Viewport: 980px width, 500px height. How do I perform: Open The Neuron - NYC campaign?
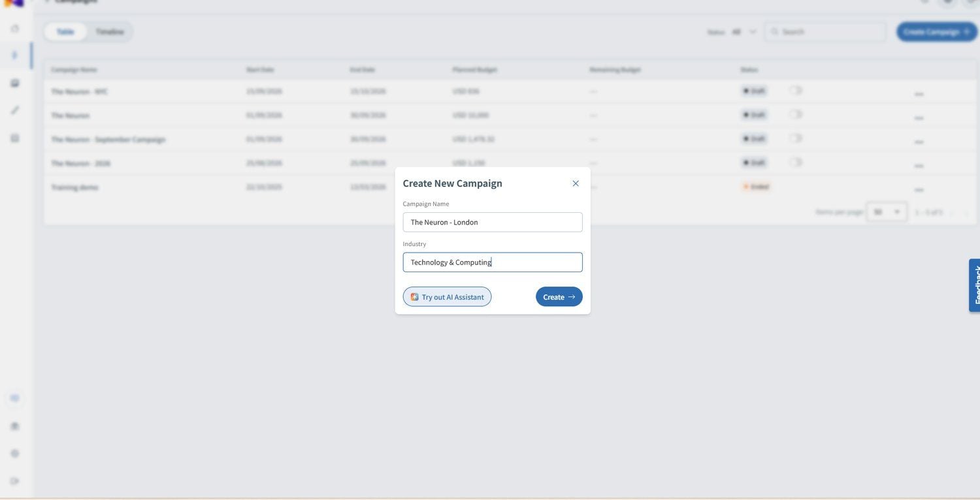[x=80, y=91]
